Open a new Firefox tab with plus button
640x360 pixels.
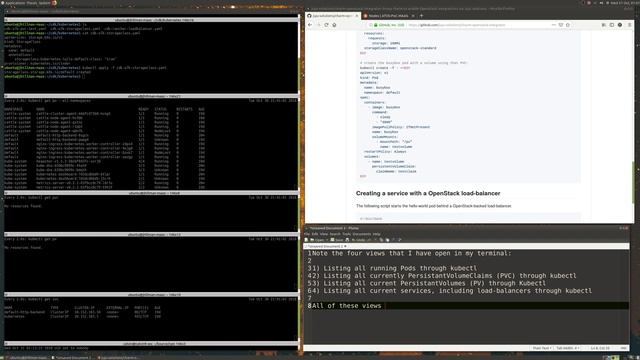(x=421, y=16)
